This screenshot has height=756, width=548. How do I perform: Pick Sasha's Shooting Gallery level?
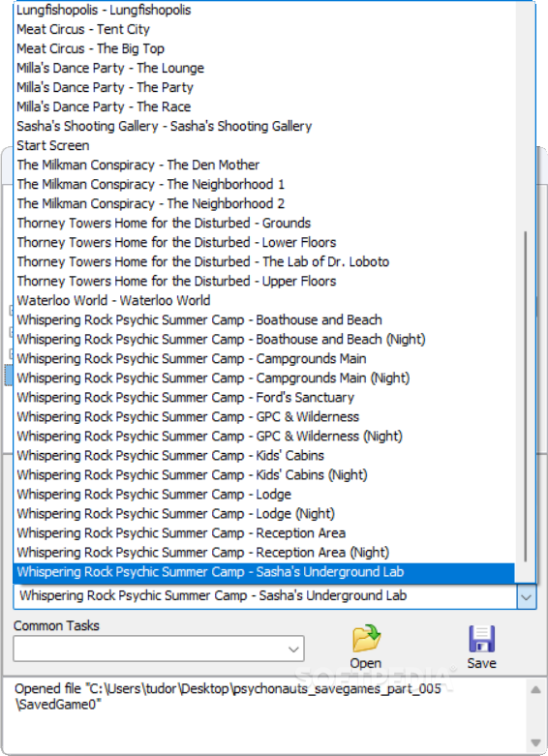(x=264, y=126)
